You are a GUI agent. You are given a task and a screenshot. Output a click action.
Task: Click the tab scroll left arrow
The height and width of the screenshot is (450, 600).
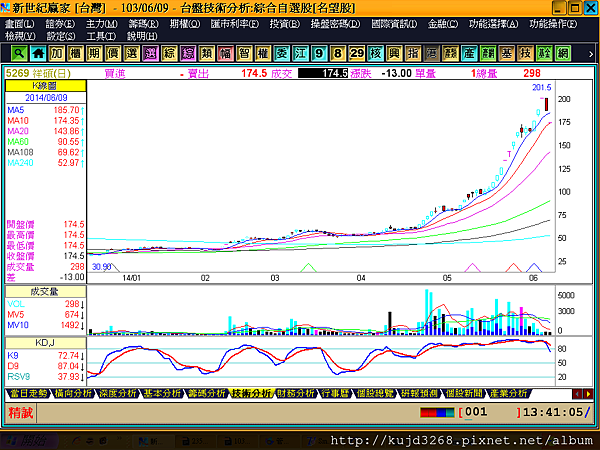pos(577,394)
